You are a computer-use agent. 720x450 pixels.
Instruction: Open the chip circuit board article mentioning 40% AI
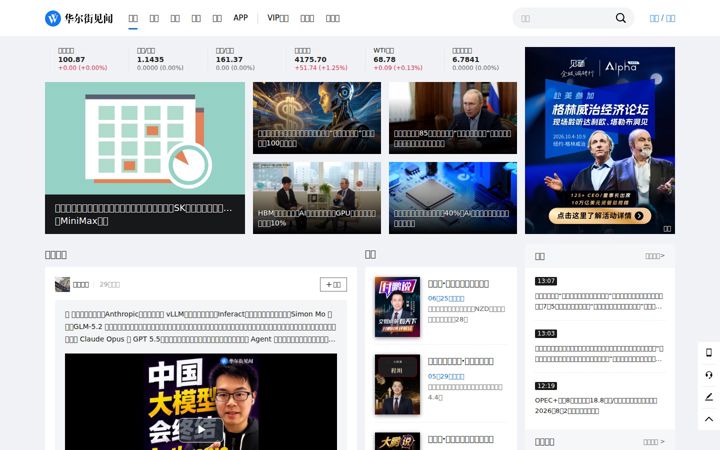[x=453, y=198]
